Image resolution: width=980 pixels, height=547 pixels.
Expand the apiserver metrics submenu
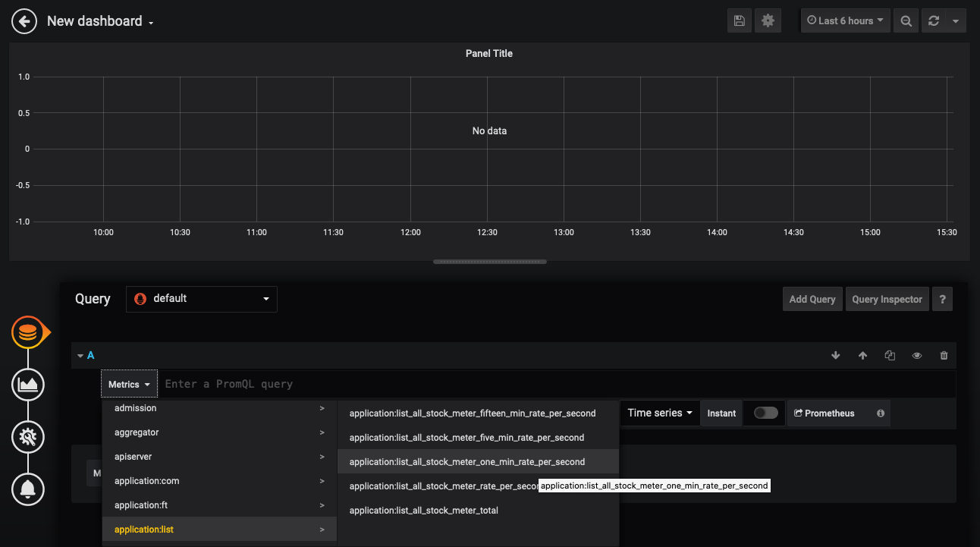coord(220,457)
